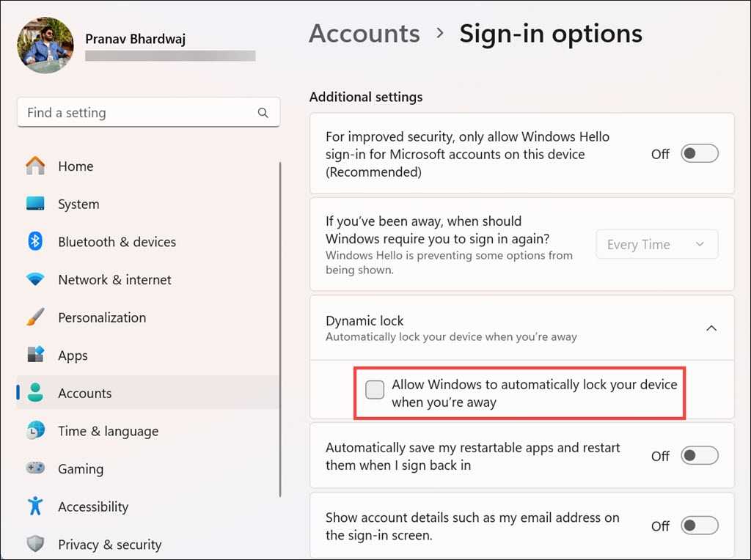Click Accounts in the breadcrumb
The width and height of the screenshot is (751, 560).
coord(364,34)
